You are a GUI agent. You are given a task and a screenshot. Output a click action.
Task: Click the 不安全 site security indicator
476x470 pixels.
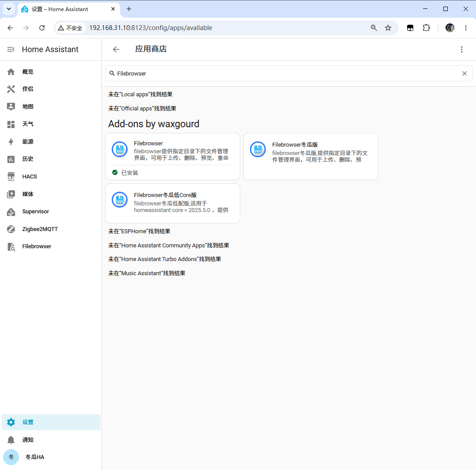tap(71, 28)
